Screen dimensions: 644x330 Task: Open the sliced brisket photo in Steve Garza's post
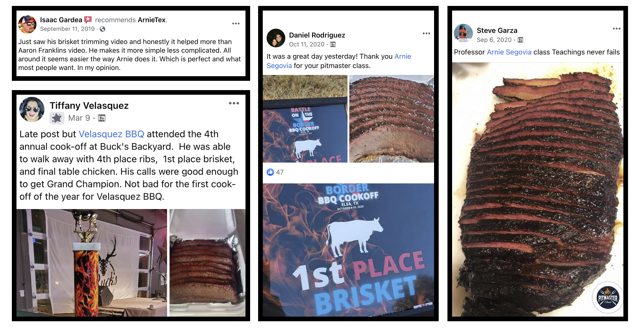coord(538,189)
